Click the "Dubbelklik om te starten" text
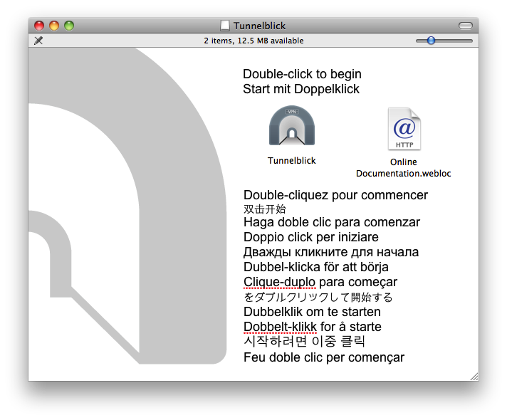The height and width of the screenshot is (420, 507). click(x=312, y=312)
